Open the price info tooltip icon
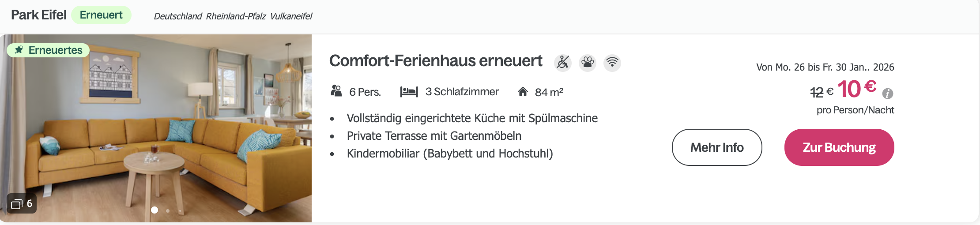This screenshot has height=225, width=980. coord(888,94)
